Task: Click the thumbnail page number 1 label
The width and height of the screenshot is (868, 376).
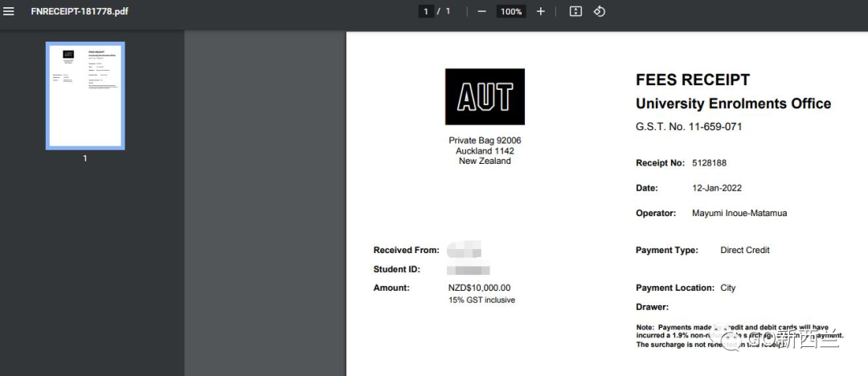Action: [x=85, y=158]
